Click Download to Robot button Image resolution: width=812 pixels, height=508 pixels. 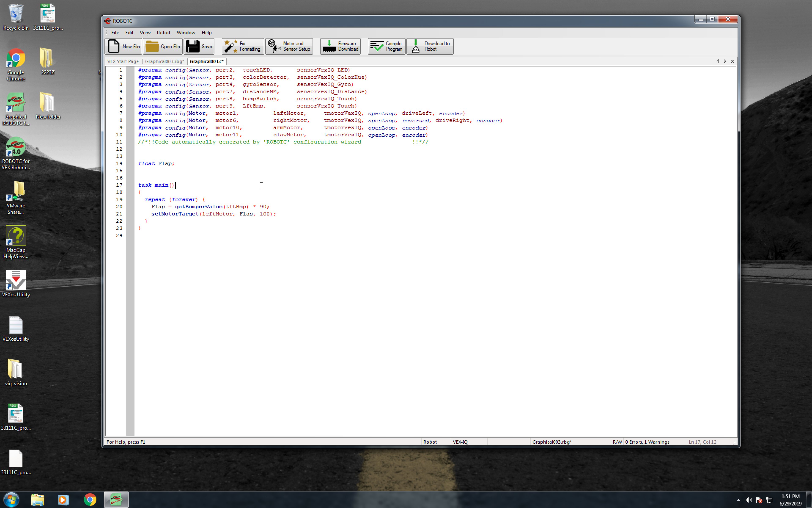pyautogui.click(x=430, y=46)
